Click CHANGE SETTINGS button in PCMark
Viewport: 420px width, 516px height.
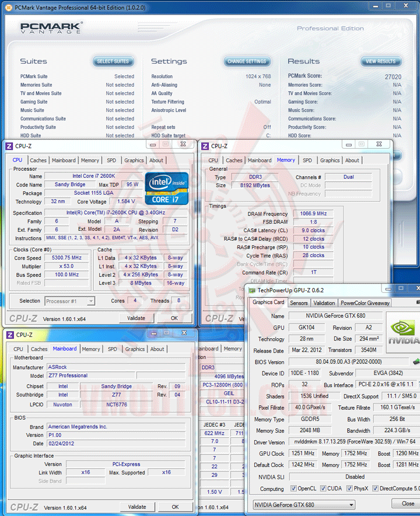click(247, 61)
